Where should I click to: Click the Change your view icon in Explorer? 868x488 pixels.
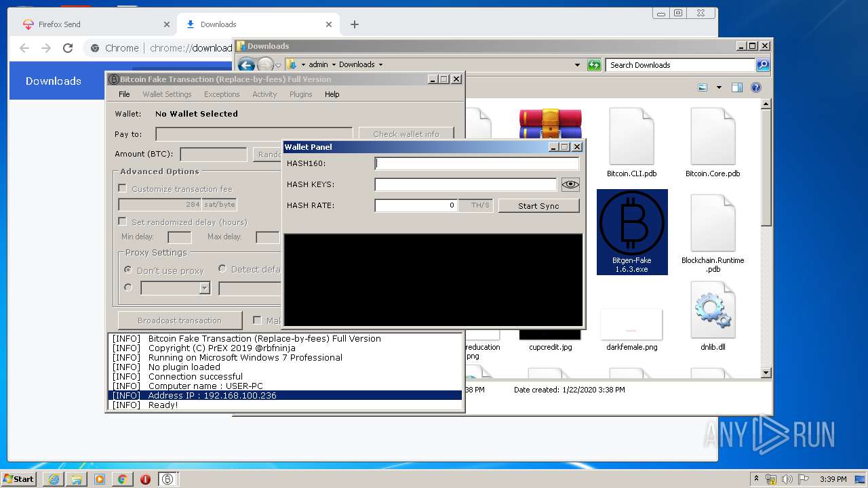pyautogui.click(x=703, y=87)
